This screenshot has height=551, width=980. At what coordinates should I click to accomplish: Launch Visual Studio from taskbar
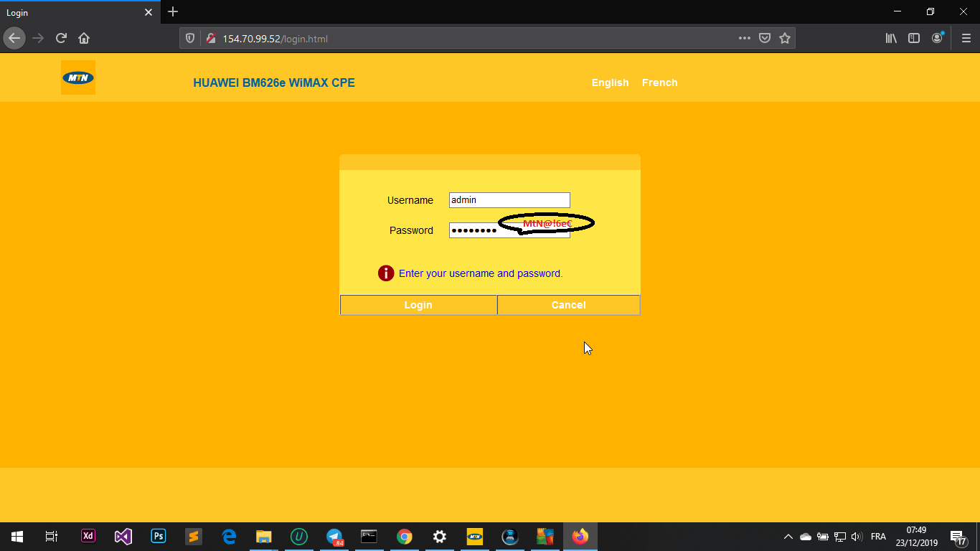[x=123, y=537]
